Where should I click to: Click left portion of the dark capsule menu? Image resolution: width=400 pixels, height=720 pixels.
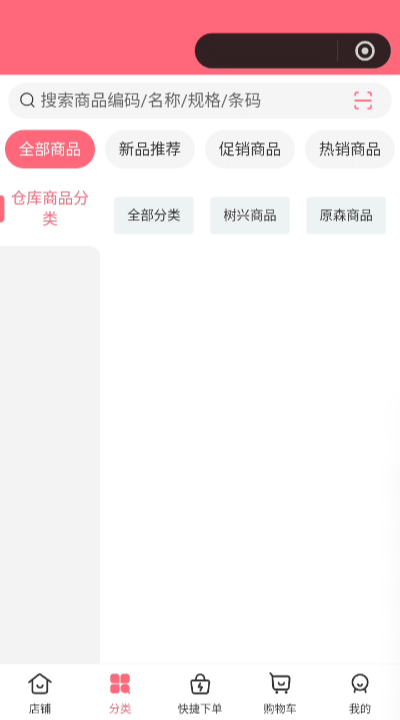pos(266,51)
